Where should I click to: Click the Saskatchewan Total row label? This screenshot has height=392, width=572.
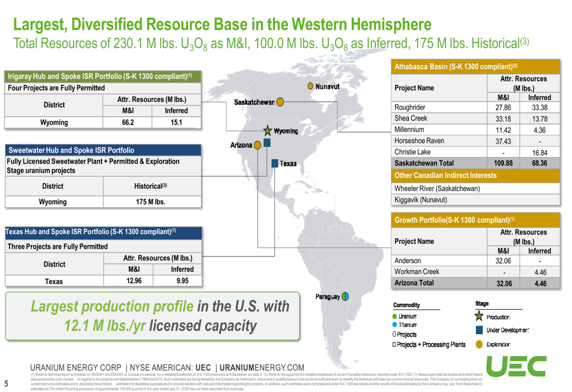tap(424, 163)
